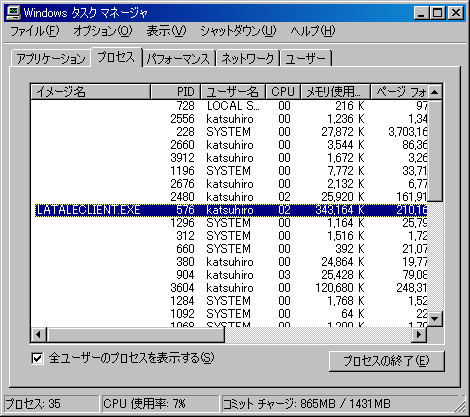Screen dimensions: 470x417
Task: Switch to the ネットワーク tab
Action: click(x=248, y=59)
